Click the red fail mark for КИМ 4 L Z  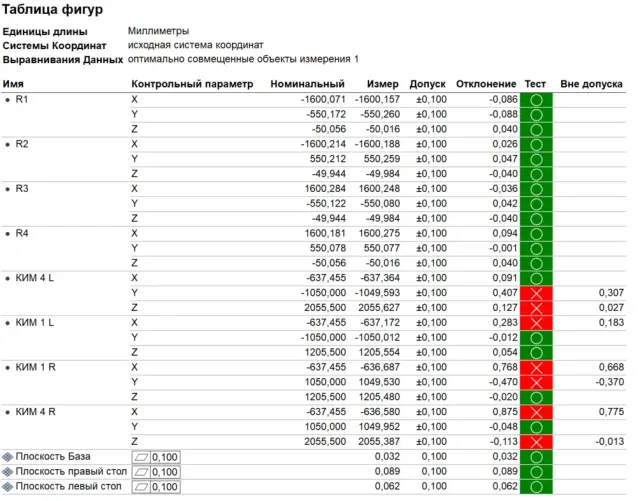(x=536, y=308)
